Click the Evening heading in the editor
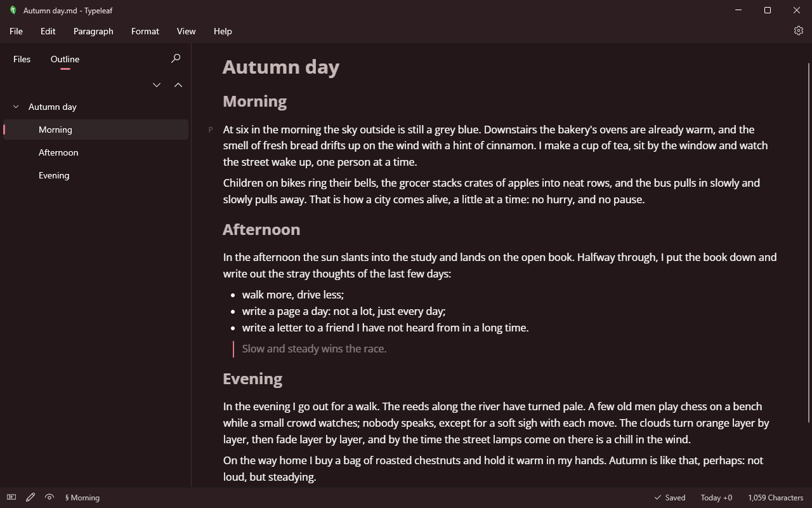Viewport: 812px width, 508px height. pyautogui.click(x=252, y=378)
